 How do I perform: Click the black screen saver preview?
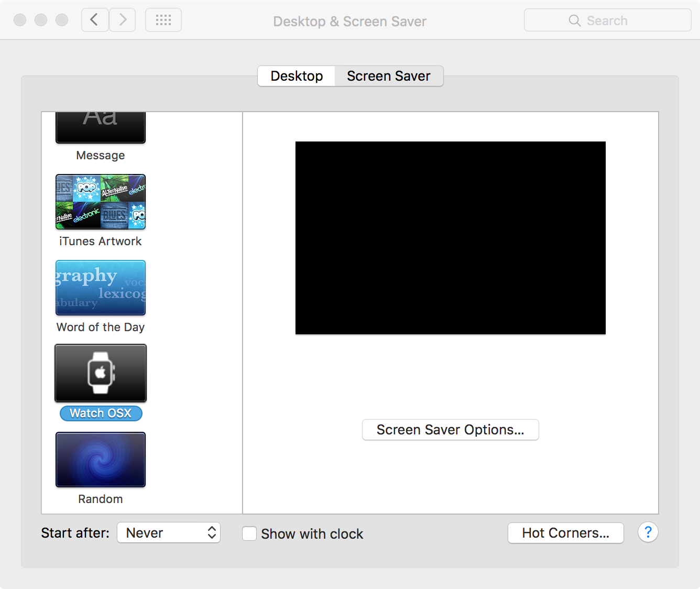tap(451, 238)
